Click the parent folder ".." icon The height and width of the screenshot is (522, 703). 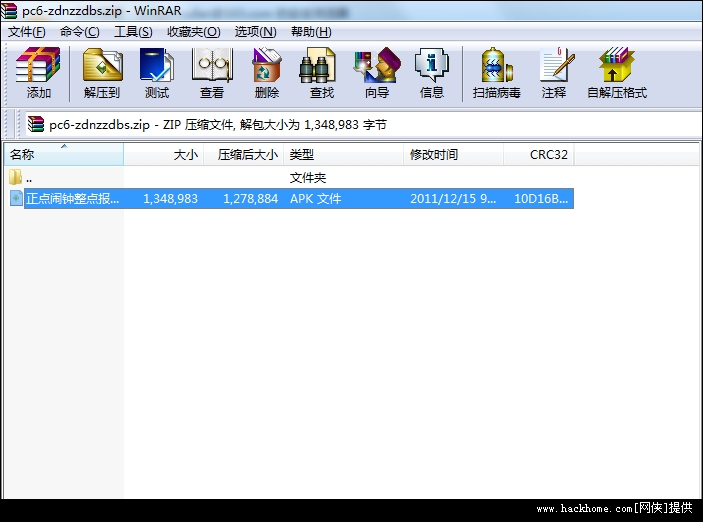click(x=15, y=177)
